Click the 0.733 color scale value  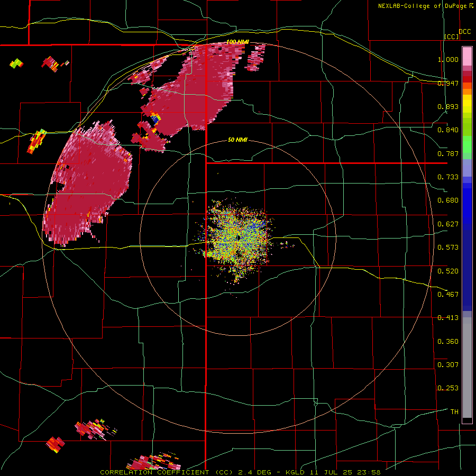pyautogui.click(x=448, y=177)
